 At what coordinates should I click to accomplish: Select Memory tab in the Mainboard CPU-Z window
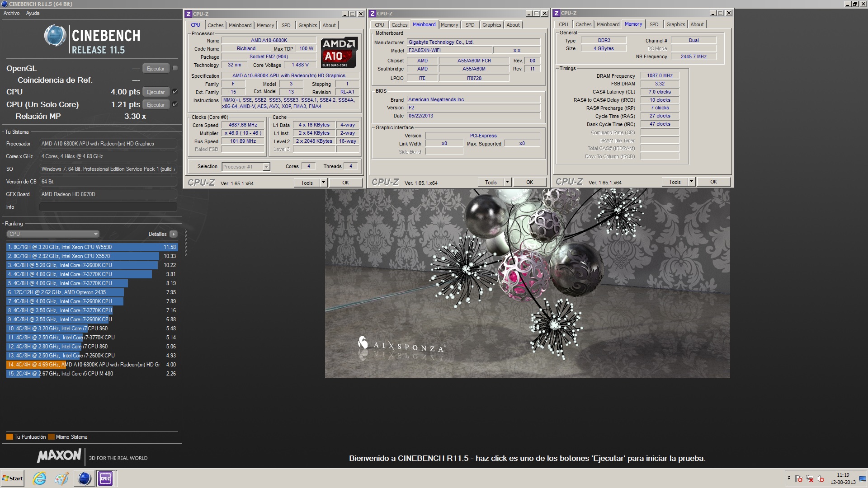tap(449, 25)
